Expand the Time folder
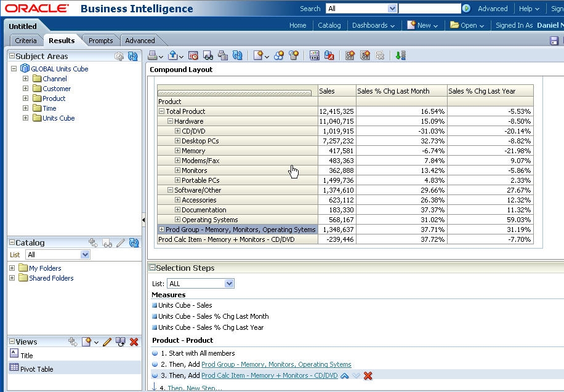The image size is (564, 392). (x=25, y=108)
